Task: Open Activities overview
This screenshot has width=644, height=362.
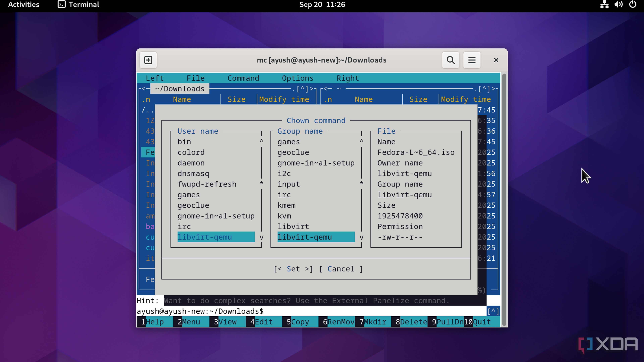Action: point(23,5)
